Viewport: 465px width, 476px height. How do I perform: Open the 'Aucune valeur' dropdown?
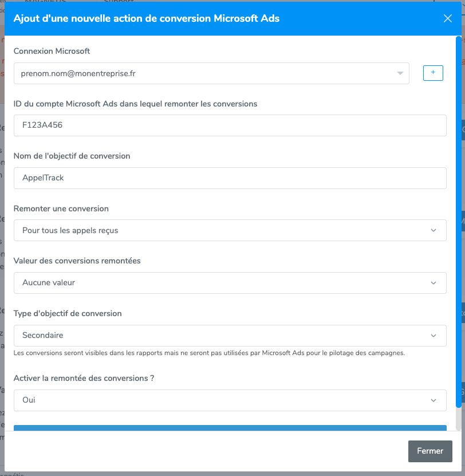pos(230,283)
